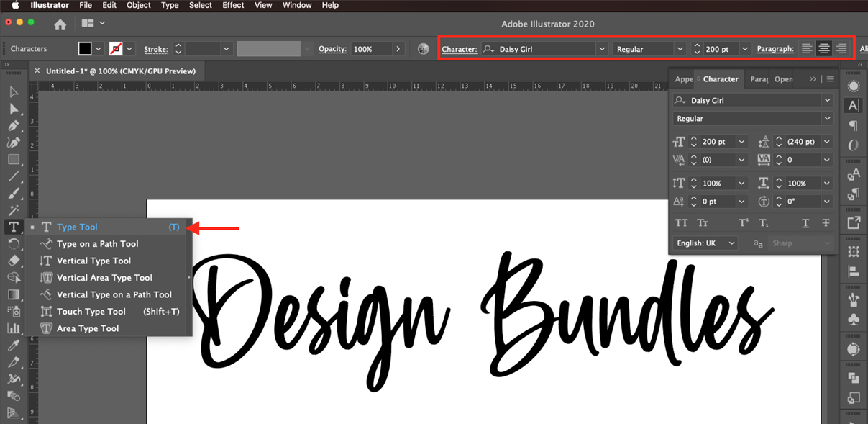The width and height of the screenshot is (868, 424).
Task: Open the Brushes panel icon in the dock
Action: coord(854,299)
